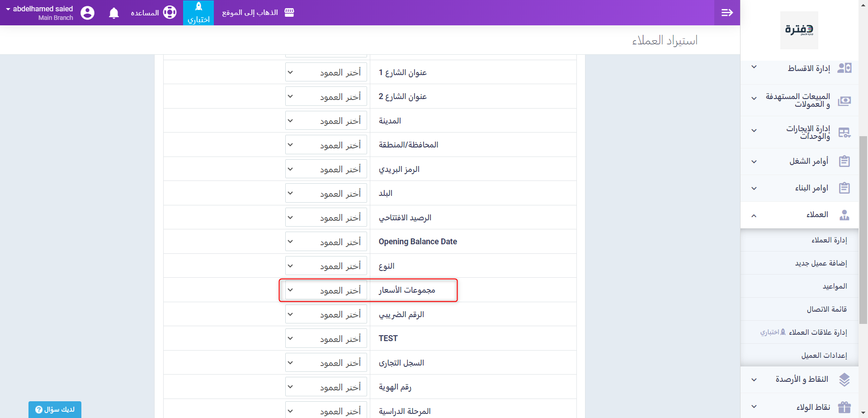Click the sidebar vertical scrollbar
Screen dimensions: 868x418
click(863, 230)
